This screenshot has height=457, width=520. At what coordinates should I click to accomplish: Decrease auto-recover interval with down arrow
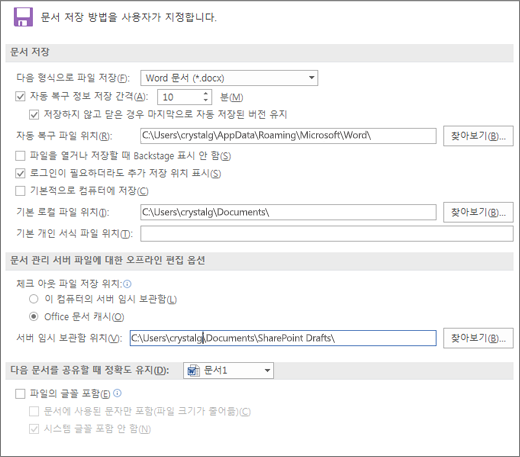coord(206,100)
